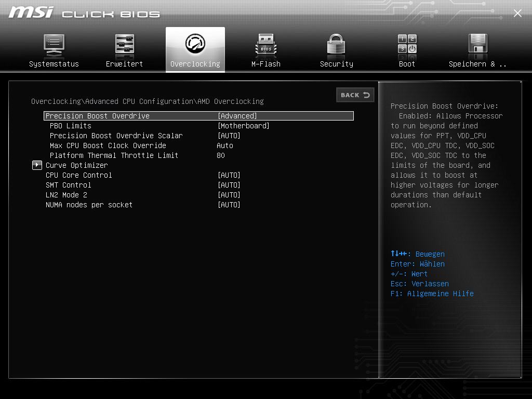Select the LN2 Mode 2 label
Screen dimensions: 532x399
click(66, 195)
